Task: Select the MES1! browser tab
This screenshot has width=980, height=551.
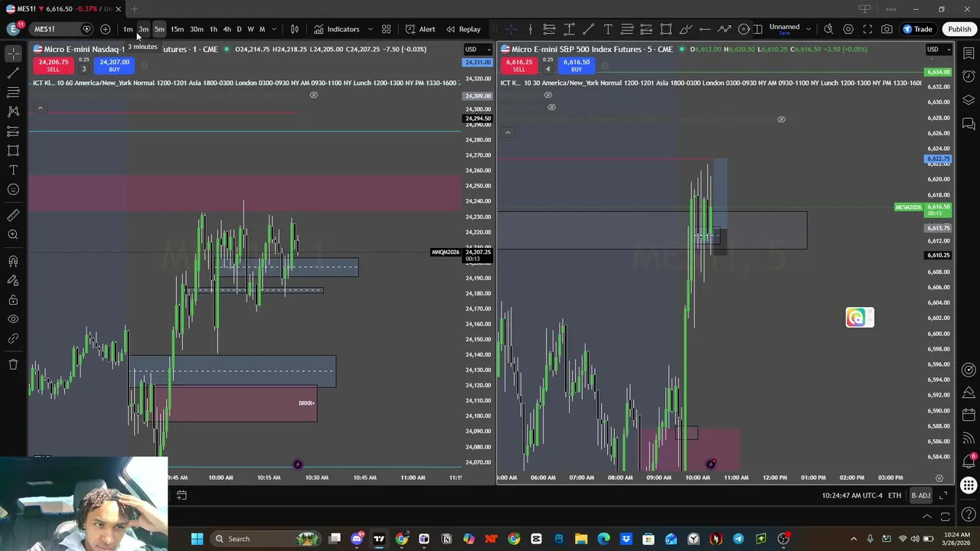Action: (x=64, y=8)
